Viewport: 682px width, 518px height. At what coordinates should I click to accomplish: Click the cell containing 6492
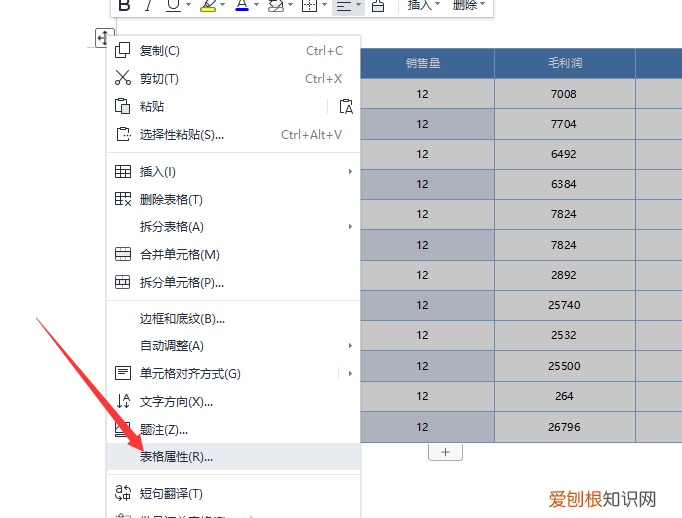[565, 154]
